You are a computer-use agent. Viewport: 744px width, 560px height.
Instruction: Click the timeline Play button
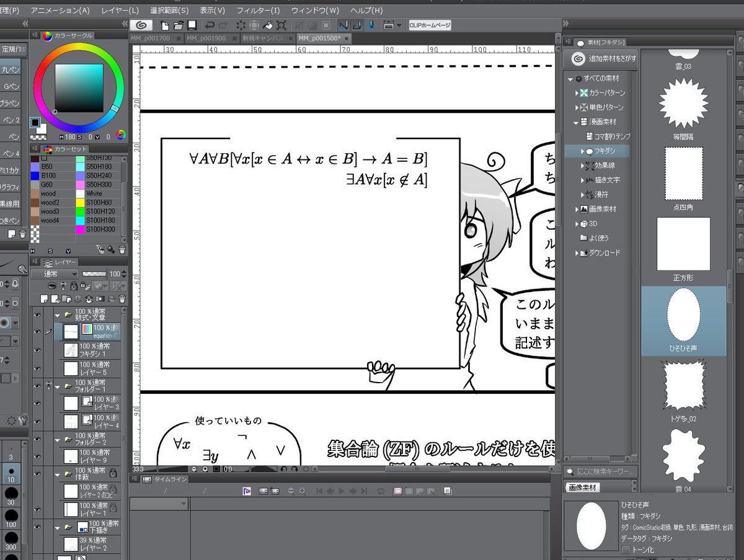pos(343,491)
